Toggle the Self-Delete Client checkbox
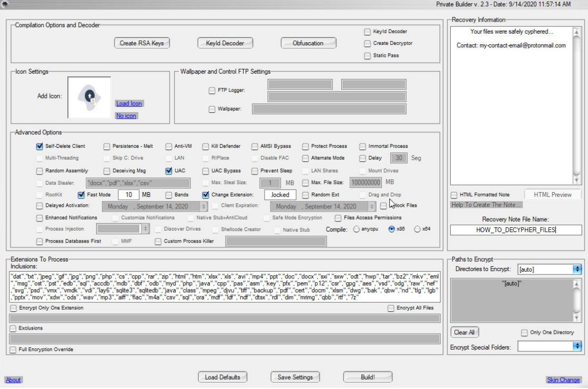The width and height of the screenshot is (588, 389). coord(39,146)
